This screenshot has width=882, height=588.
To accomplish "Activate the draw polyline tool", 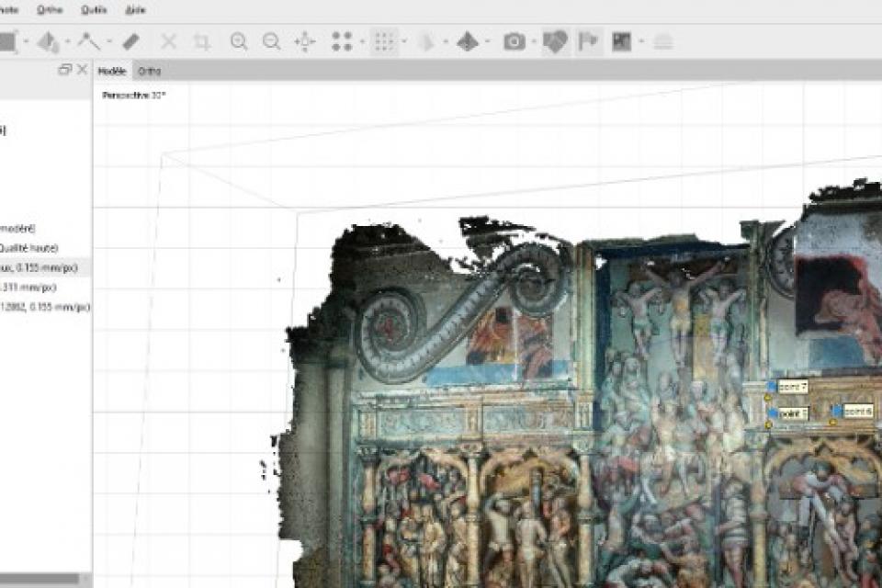I will tap(88, 41).
